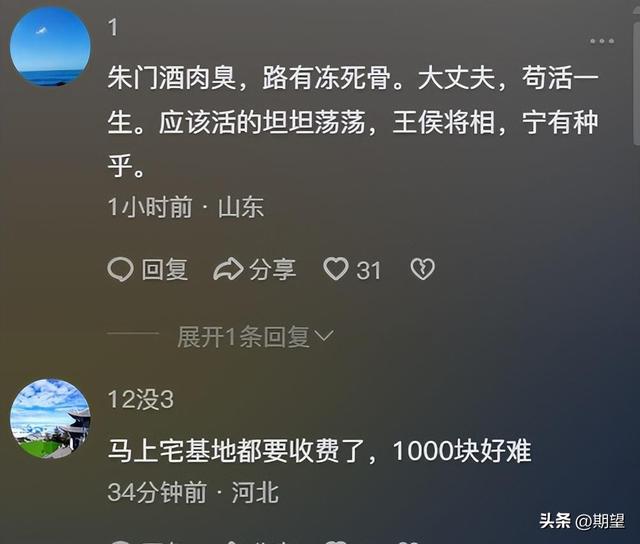
Task: Click the 回复 reply button label
Action: 165,269
